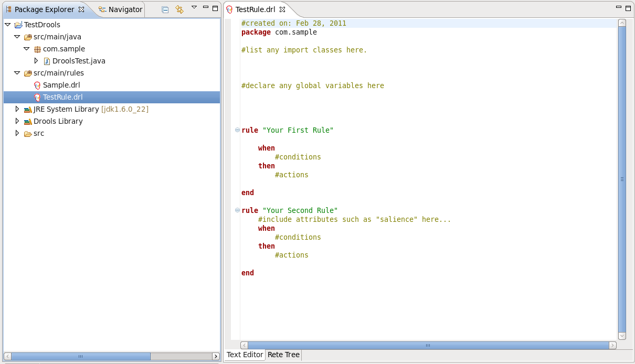
Task: Collapse the src/main/rules folder
Action: point(17,73)
